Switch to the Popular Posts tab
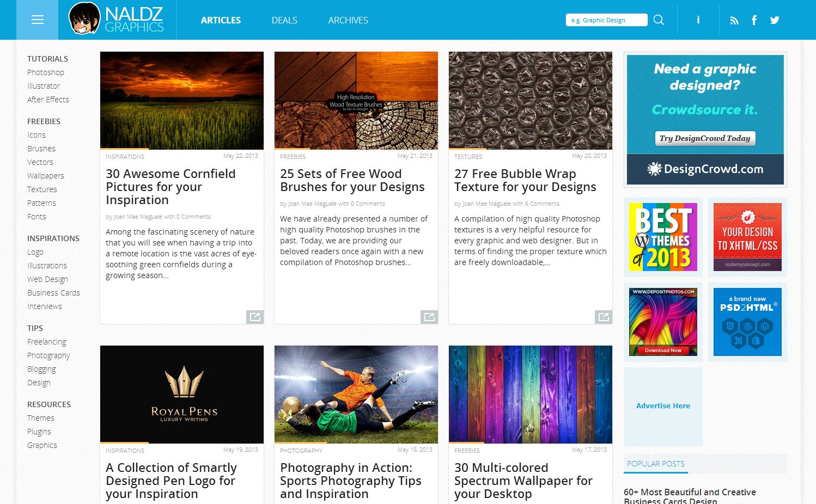The width and height of the screenshot is (816, 504). [x=655, y=464]
